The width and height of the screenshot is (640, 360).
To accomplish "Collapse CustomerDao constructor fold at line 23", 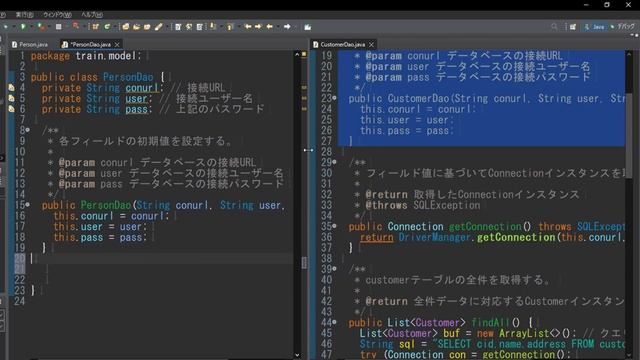I will pos(335,98).
